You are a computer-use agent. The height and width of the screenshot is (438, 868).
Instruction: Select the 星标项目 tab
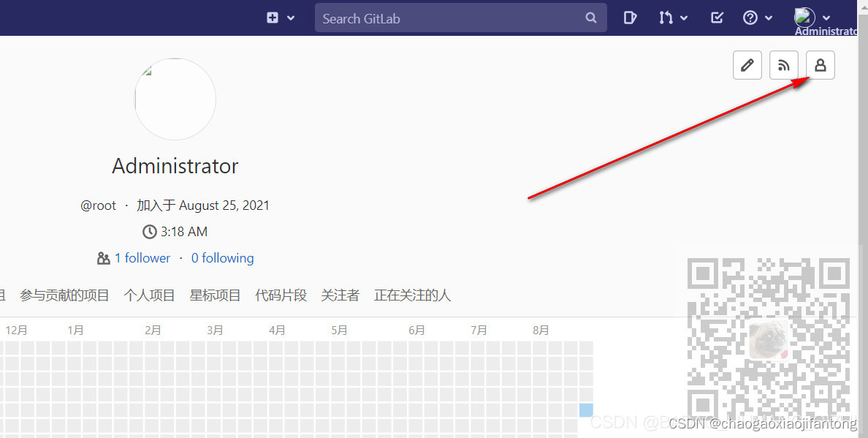click(x=215, y=295)
